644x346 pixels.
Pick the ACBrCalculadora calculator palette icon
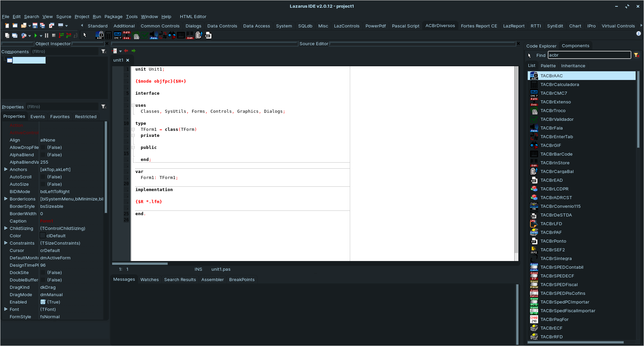tap(109, 35)
